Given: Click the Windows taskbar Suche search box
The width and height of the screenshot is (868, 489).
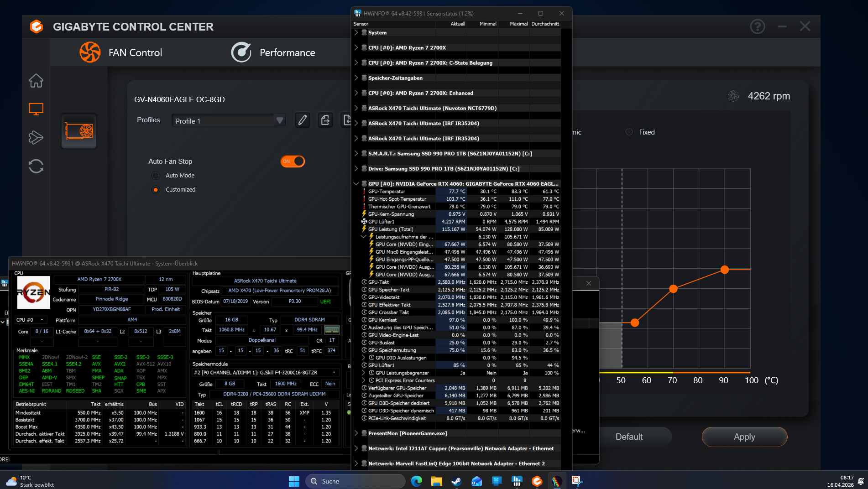Looking at the screenshot, I should pos(355,481).
